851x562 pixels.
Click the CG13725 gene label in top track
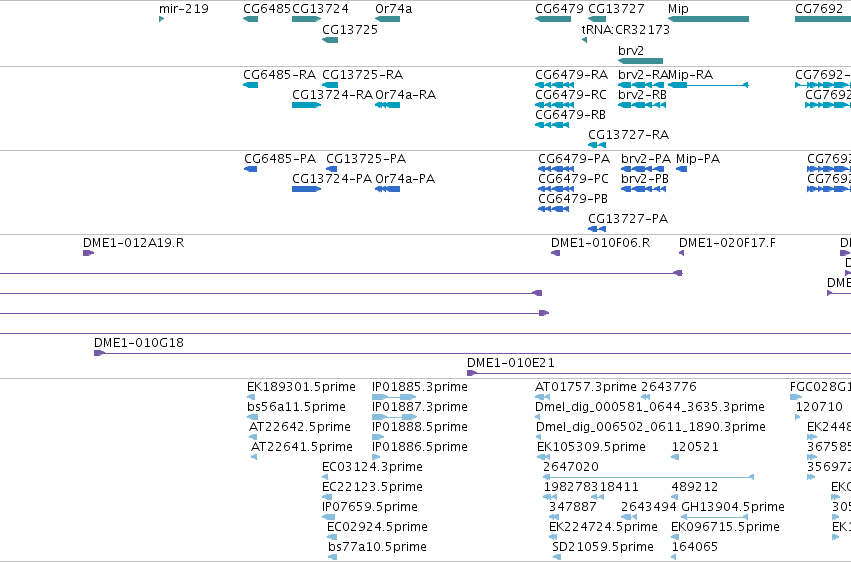pos(350,29)
